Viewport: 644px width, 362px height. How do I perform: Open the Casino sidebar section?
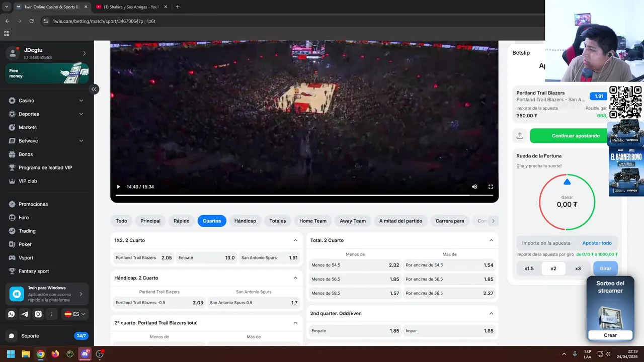26,101
